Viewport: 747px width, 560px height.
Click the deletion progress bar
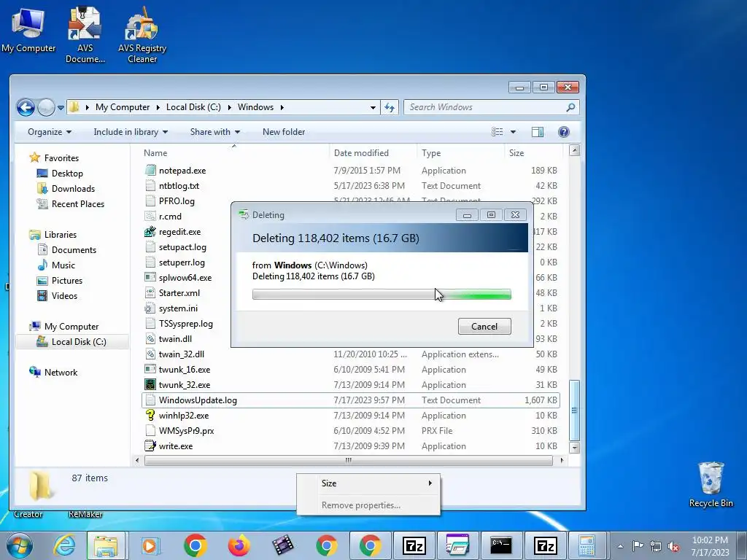[382, 295]
